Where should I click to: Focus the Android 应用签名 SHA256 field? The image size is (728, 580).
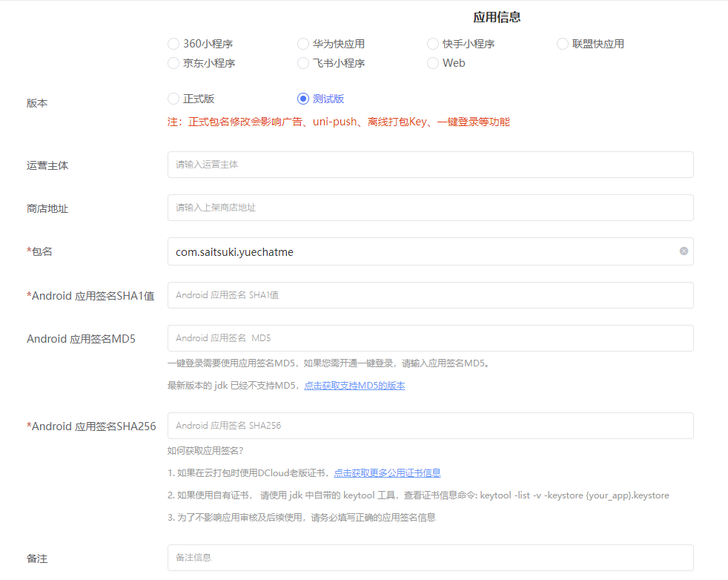pos(430,426)
